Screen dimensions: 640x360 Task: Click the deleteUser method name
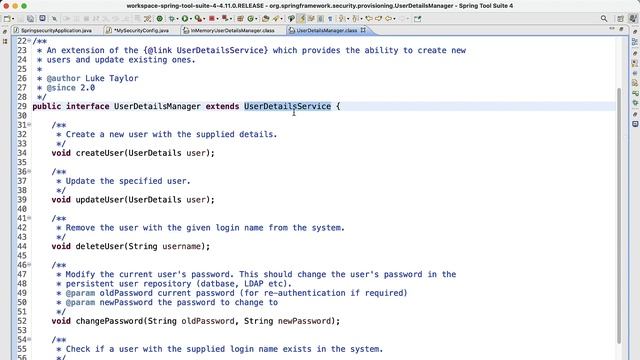point(100,247)
